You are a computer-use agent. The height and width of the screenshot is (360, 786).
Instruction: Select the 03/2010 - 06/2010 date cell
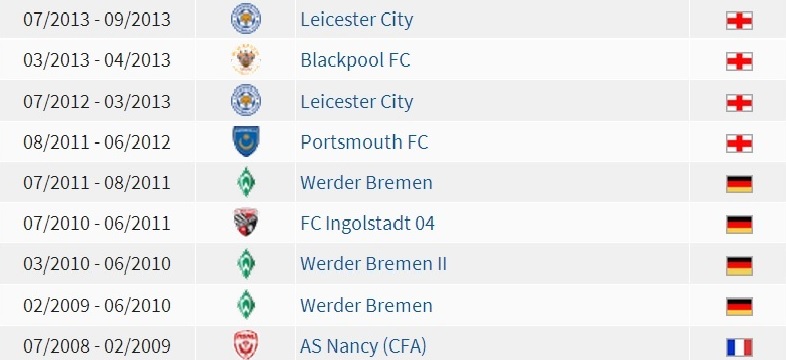coord(97,264)
